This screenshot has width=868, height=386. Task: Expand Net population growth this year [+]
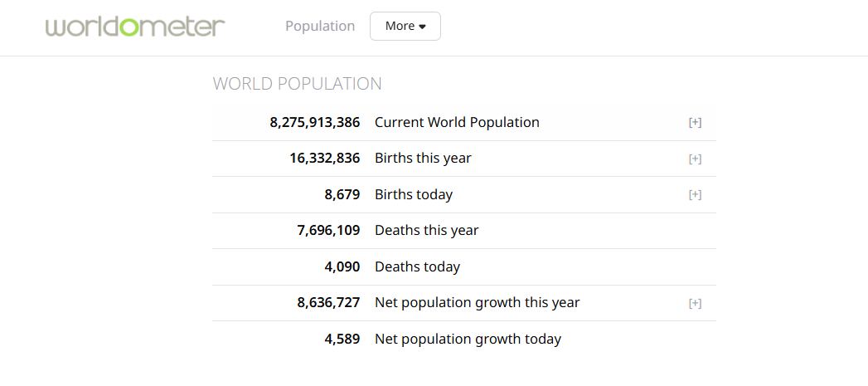tap(695, 303)
